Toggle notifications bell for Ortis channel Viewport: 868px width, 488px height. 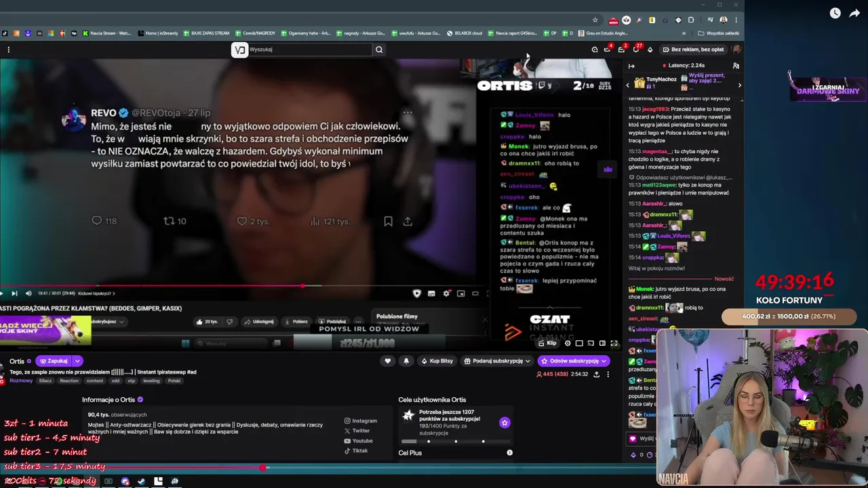coord(406,361)
